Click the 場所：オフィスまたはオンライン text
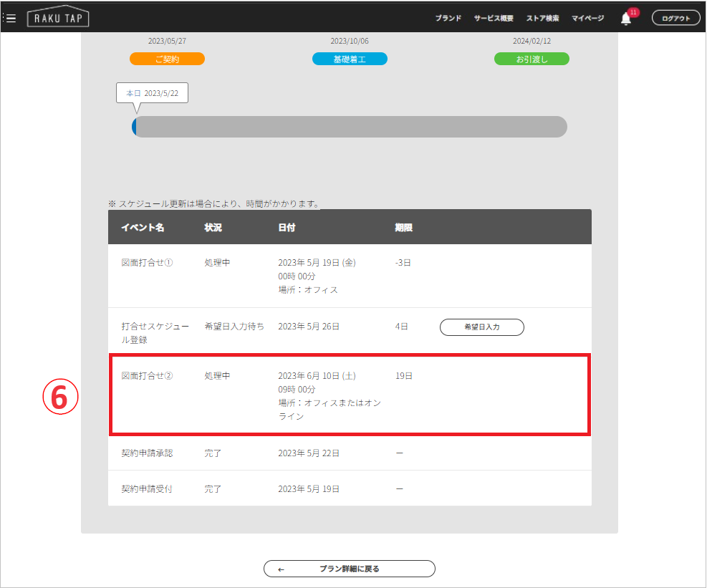Viewport: 707px width, 588px height. pos(330,410)
